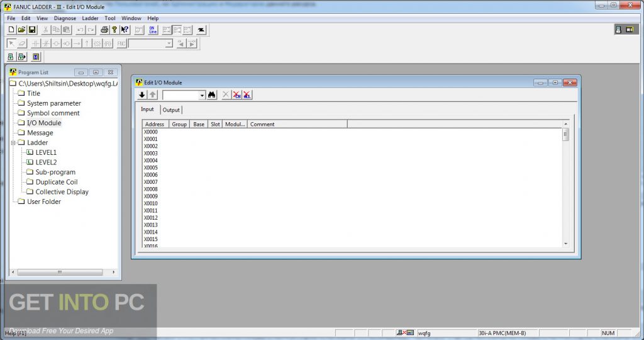Open the File menu

11,18
